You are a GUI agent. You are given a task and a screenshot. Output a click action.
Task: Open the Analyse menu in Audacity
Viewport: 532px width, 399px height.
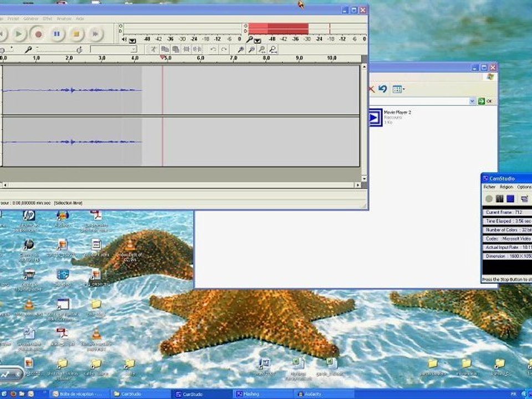pos(64,19)
